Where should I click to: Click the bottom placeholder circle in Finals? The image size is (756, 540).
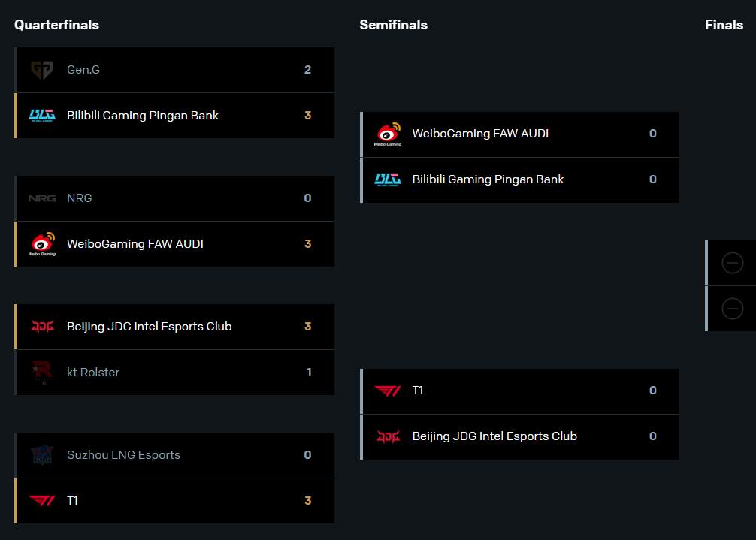coord(732,309)
